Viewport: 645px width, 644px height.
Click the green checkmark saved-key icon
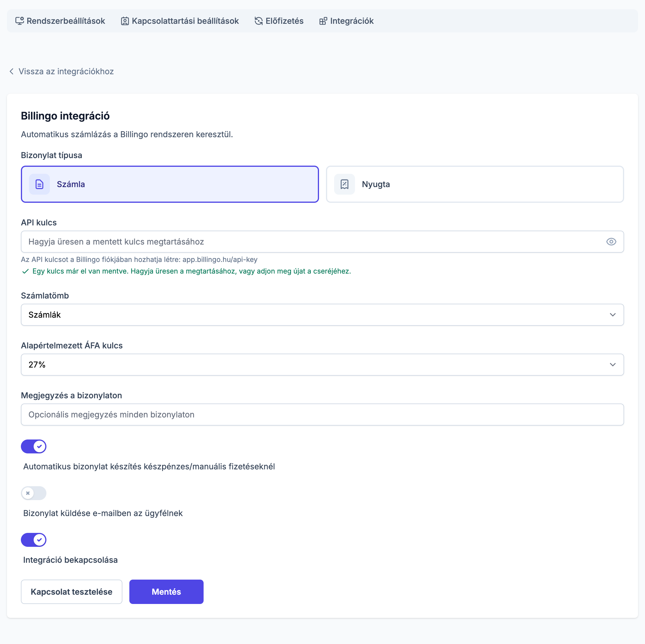pos(25,272)
